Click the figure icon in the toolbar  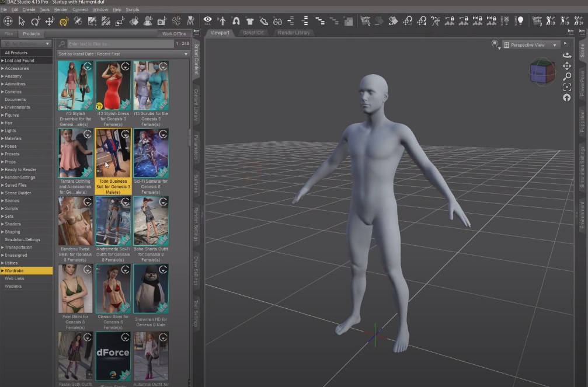[222, 21]
